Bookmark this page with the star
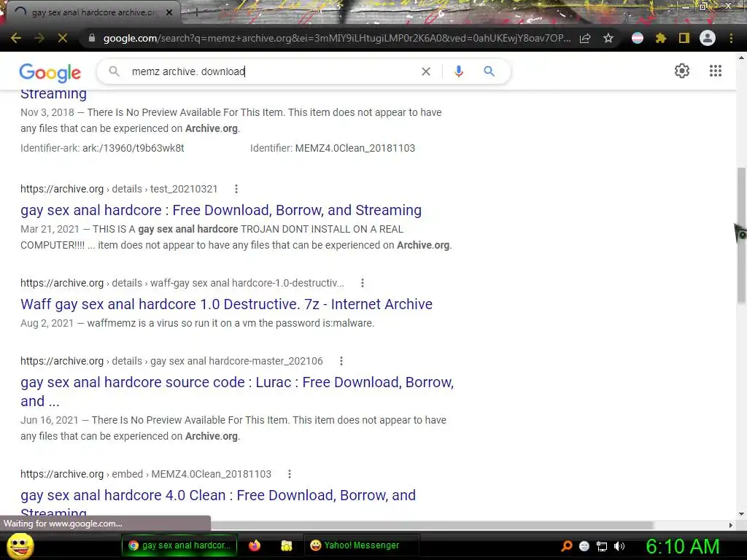The image size is (747, 560). tap(608, 38)
